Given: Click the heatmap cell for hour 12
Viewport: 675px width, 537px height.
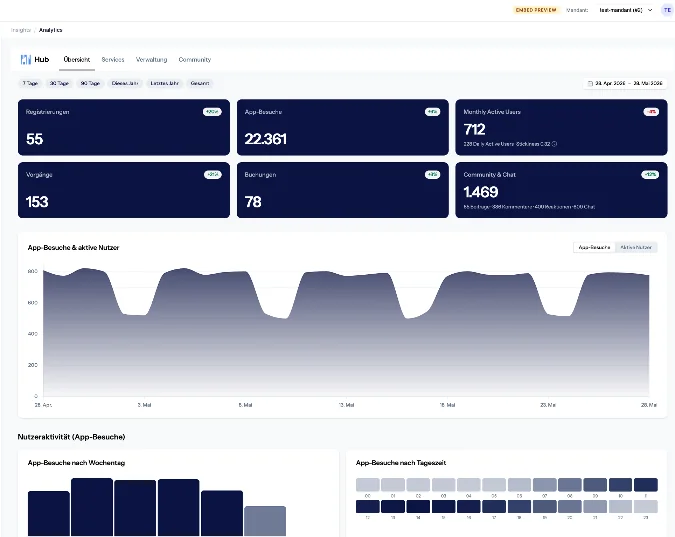Looking at the screenshot, I should point(368,506).
